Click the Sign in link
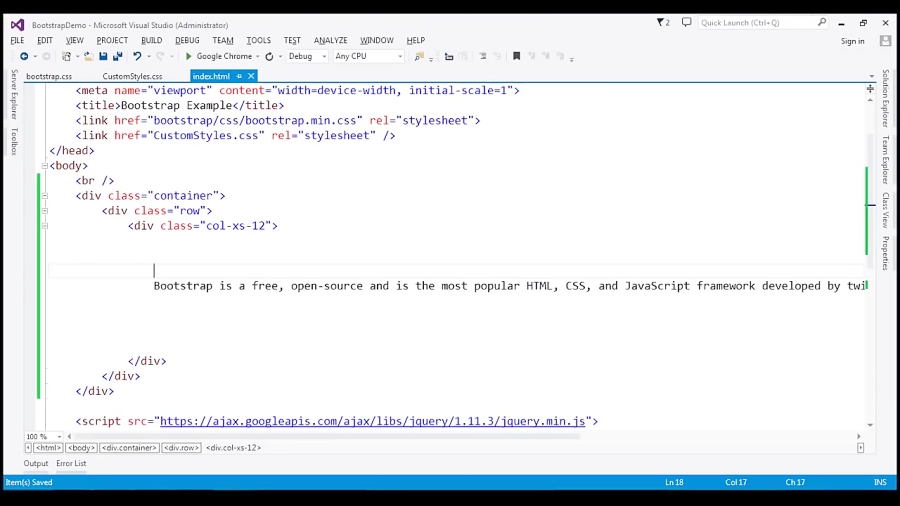Viewport: 900px width, 506px height. click(852, 41)
